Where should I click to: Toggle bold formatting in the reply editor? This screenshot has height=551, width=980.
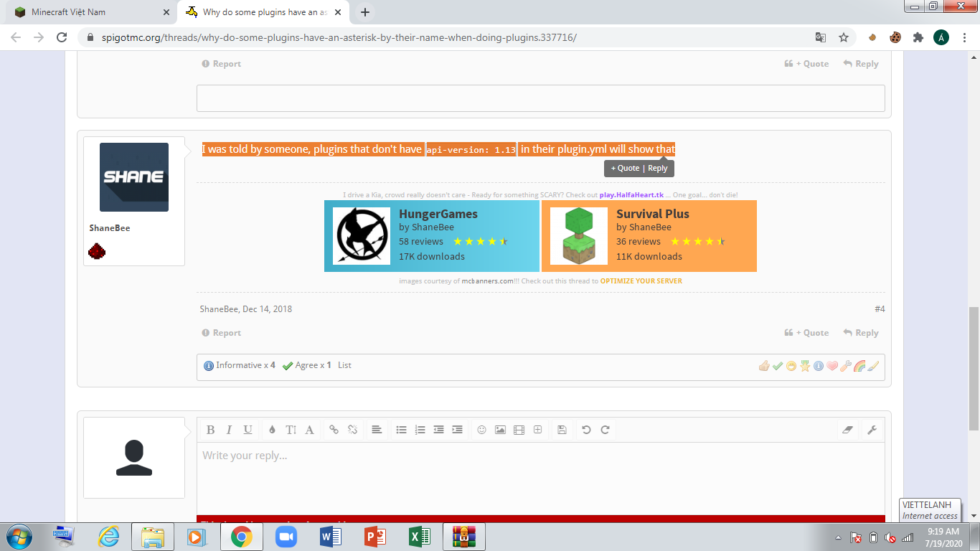click(x=210, y=430)
